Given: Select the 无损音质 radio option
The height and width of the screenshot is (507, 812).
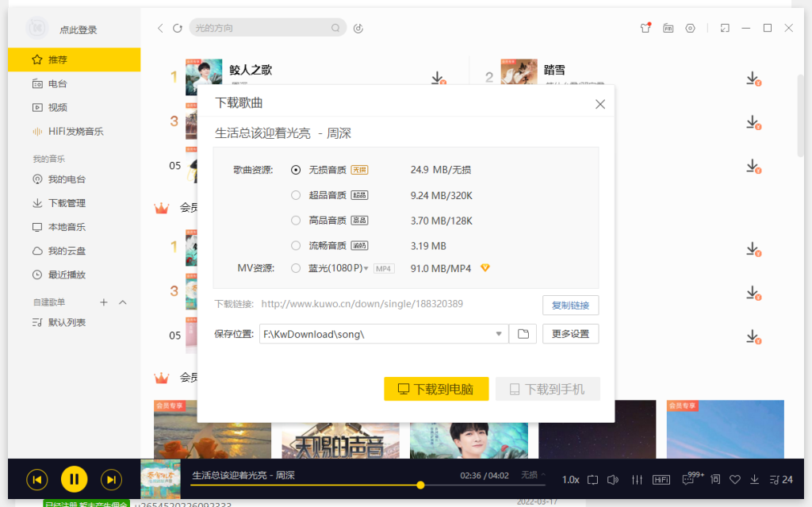Looking at the screenshot, I should click(296, 170).
